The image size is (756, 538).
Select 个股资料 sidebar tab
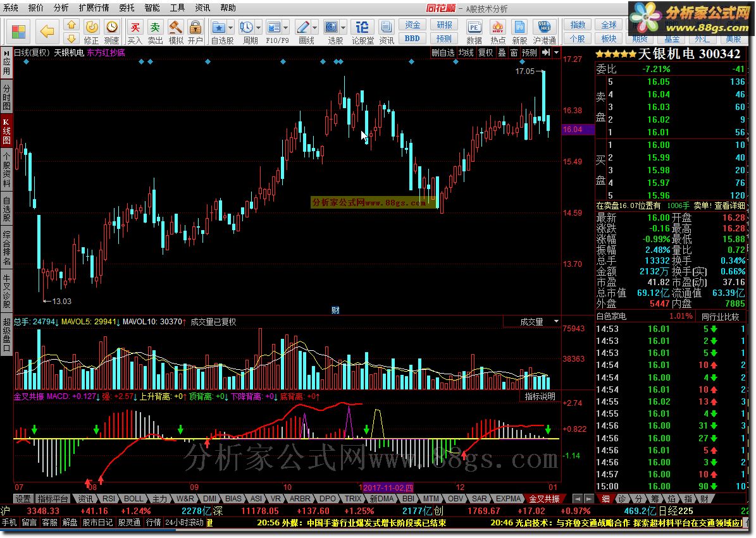click(6, 169)
